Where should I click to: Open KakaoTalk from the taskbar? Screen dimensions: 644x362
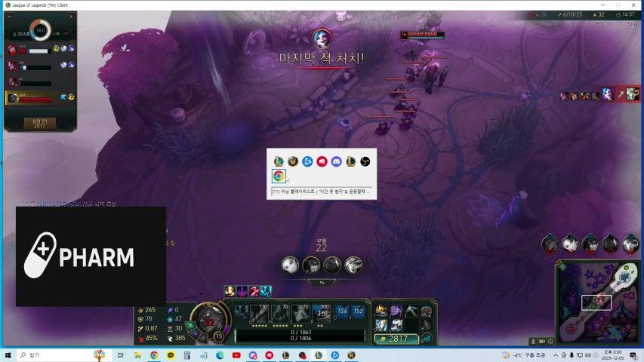171,355
